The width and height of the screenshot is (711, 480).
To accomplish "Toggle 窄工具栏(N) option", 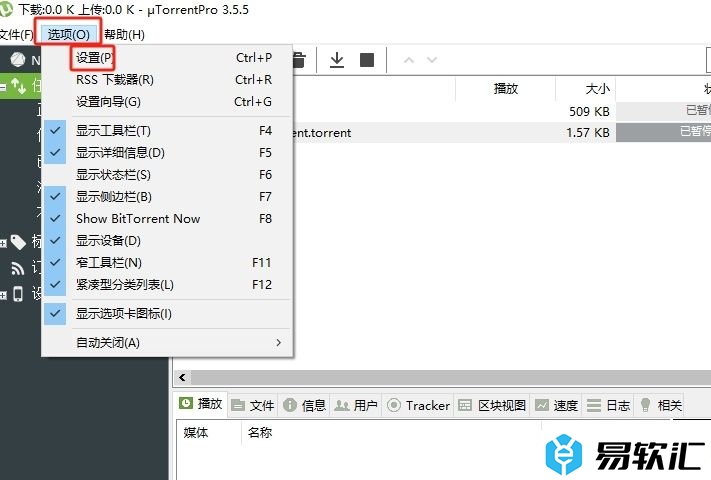I will [167, 262].
